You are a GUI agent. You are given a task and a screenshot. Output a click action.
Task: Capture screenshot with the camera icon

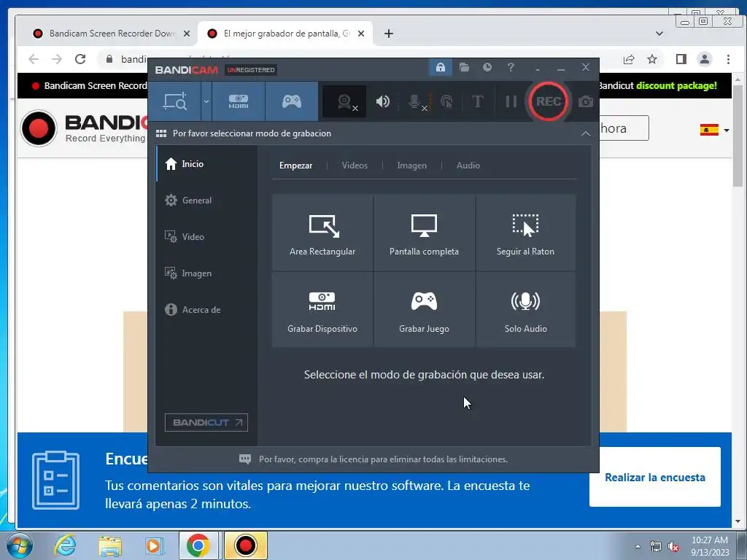point(586,101)
